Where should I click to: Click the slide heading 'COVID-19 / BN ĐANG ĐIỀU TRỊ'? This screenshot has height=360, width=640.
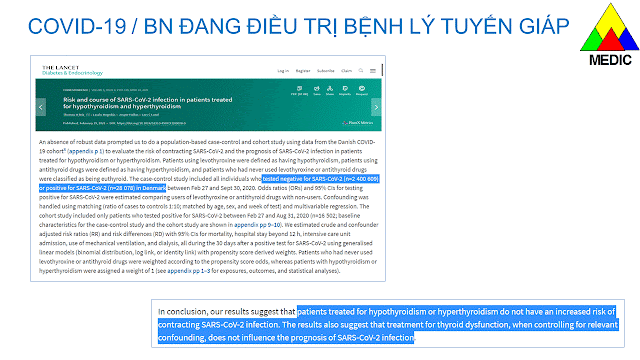(x=298, y=27)
